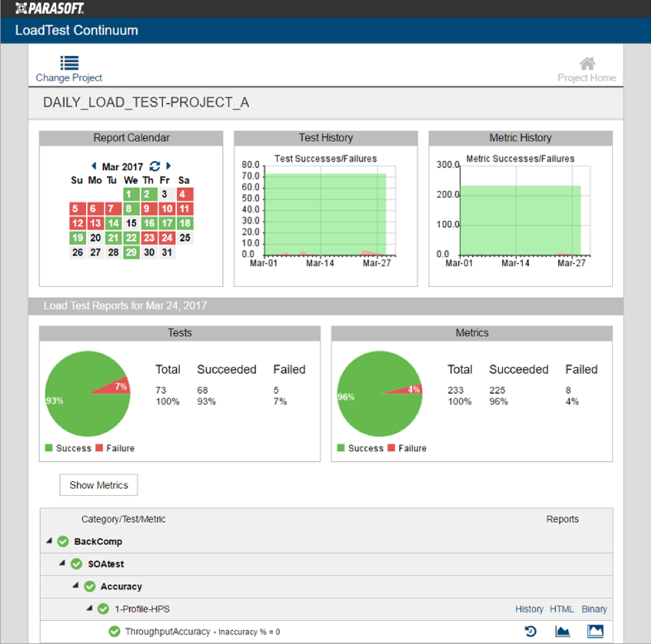651x644 pixels.
Task: Select March 17 in calendar
Action: click(x=167, y=223)
